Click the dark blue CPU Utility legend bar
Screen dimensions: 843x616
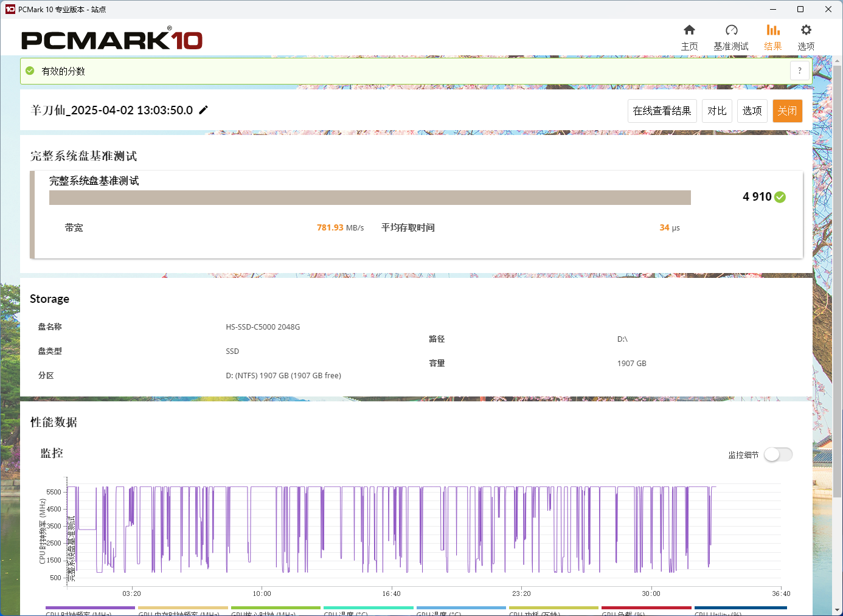point(741,607)
